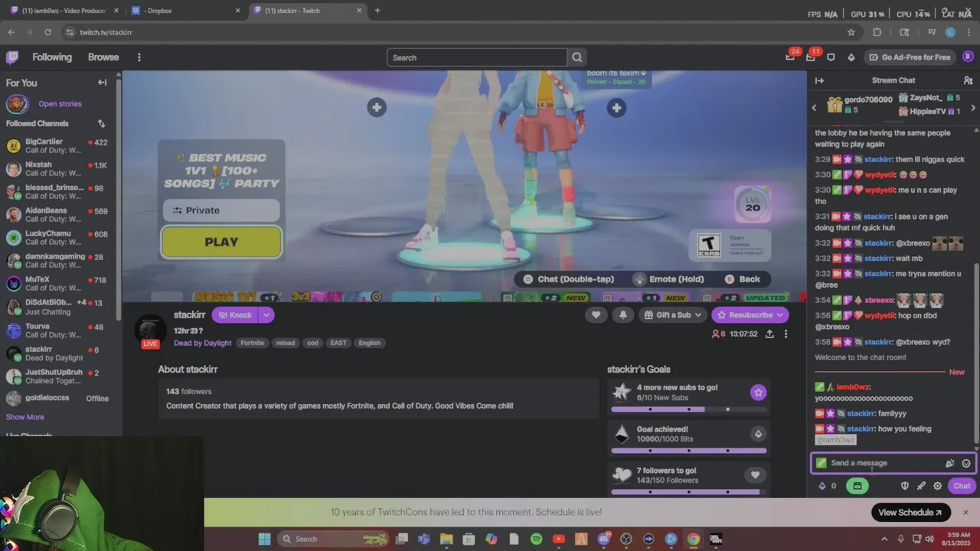
Task: Open chat shield mod icon
Action: coord(905,486)
